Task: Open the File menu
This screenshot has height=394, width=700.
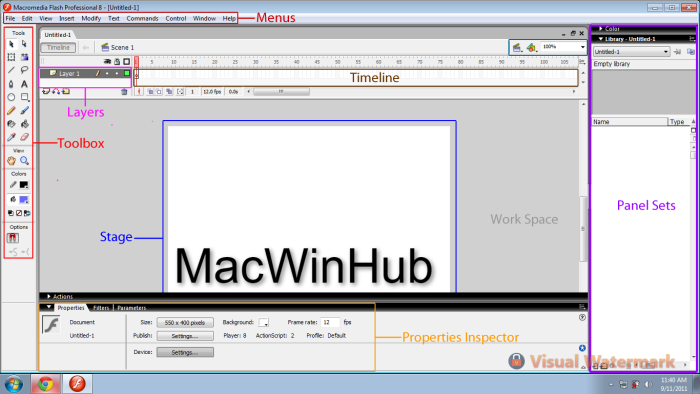Action: click(x=10, y=18)
